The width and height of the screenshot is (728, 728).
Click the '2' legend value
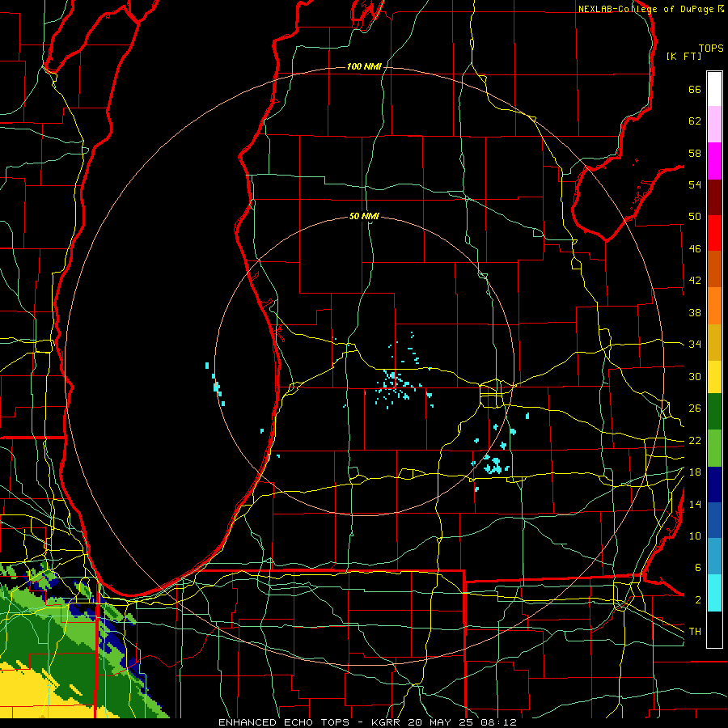click(x=697, y=600)
